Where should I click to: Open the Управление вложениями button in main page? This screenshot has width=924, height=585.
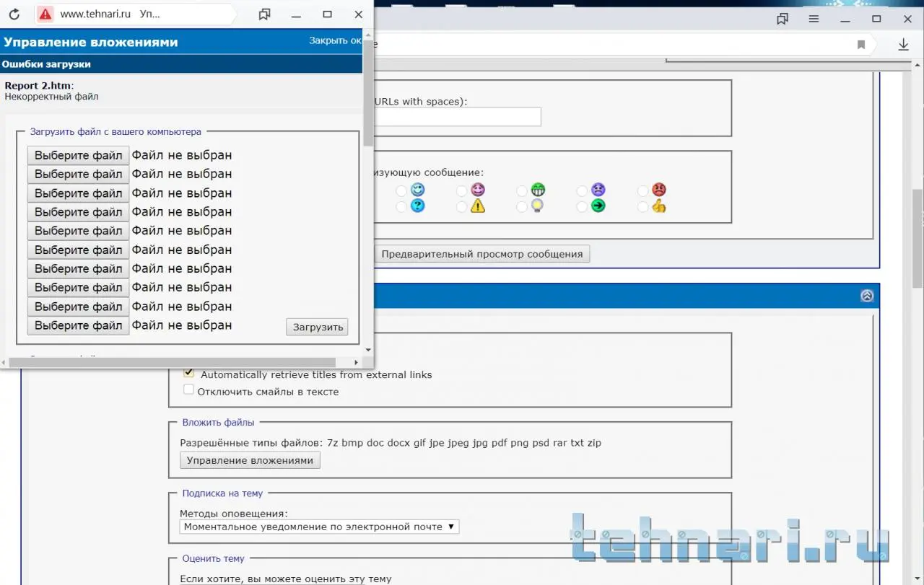tap(250, 460)
